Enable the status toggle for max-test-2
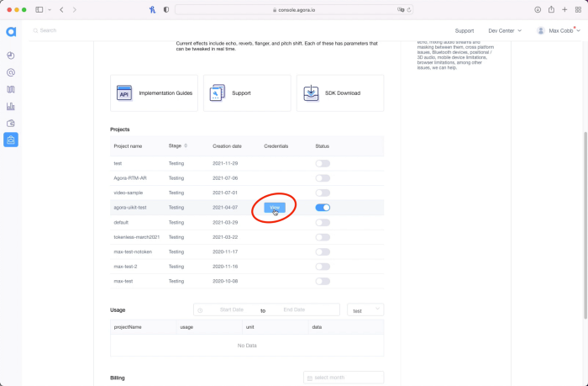Image resolution: width=588 pixels, height=386 pixels. 323,267
